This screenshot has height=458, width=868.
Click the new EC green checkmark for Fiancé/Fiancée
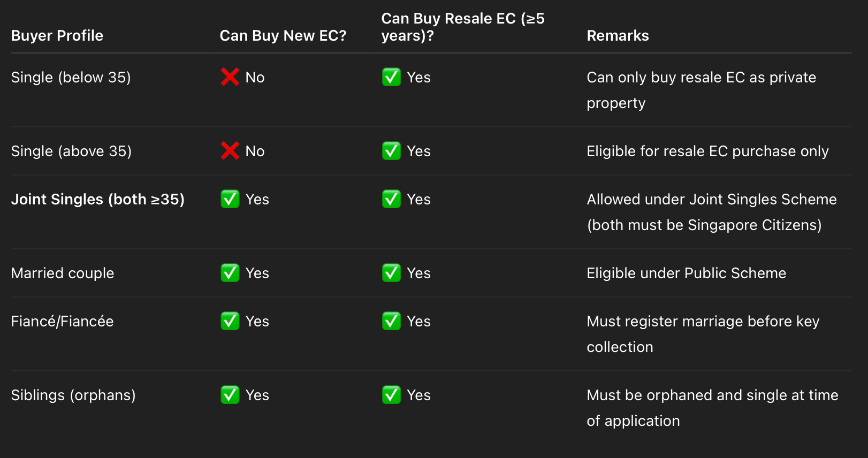click(230, 321)
